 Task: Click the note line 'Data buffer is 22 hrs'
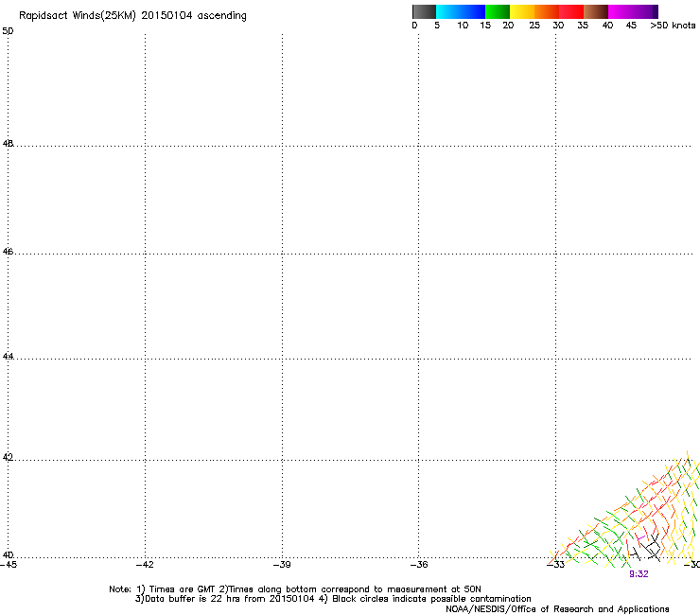(333, 599)
